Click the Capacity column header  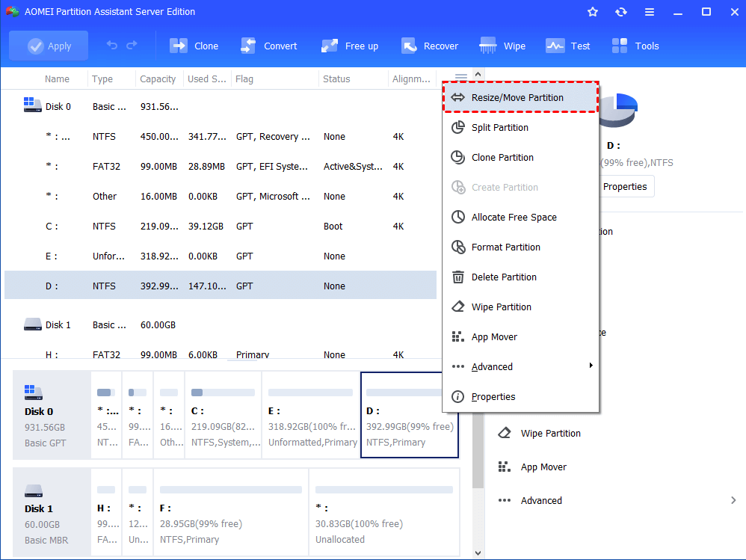pos(158,79)
